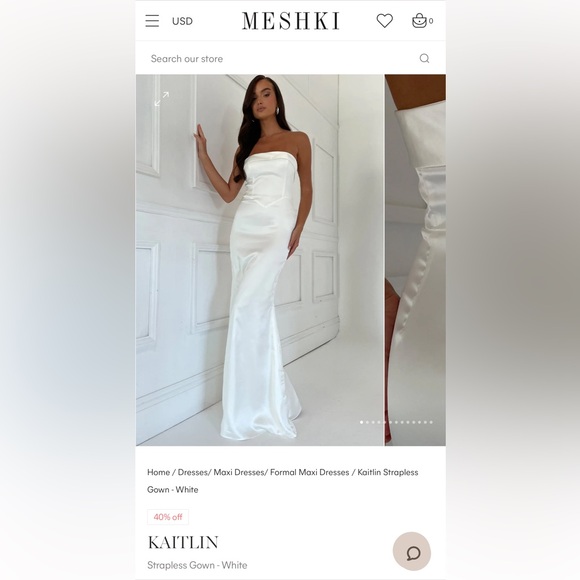This screenshot has width=580, height=580.
Task: Open the shopping bag cart
Action: click(x=422, y=21)
